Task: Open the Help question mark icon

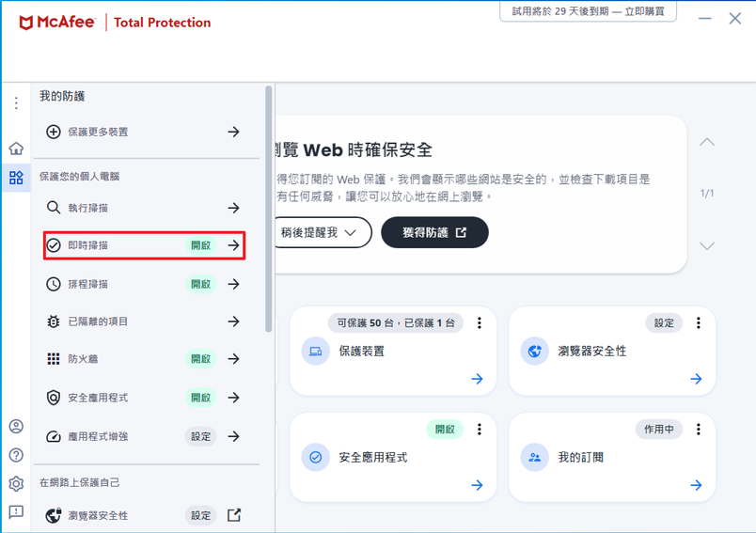Action: 16,455
